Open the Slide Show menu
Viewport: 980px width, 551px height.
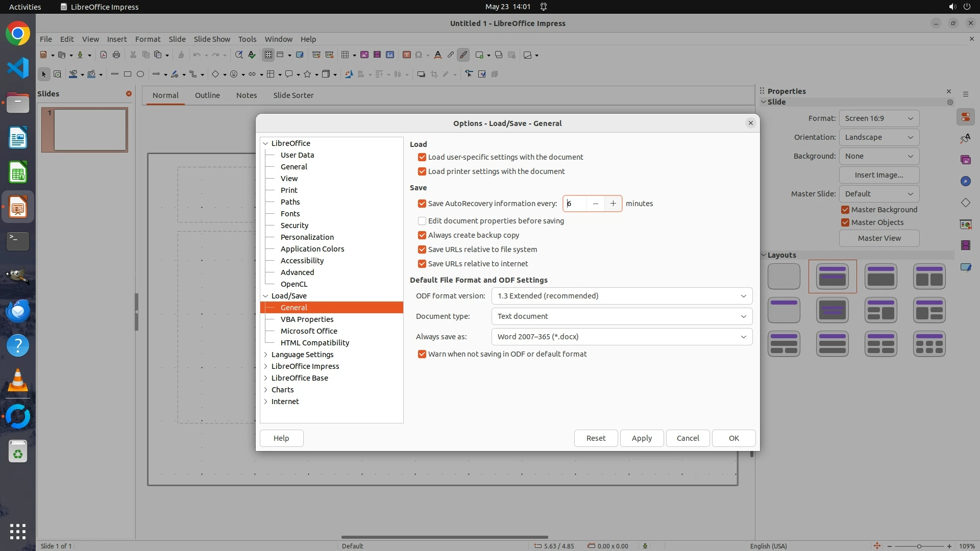[212, 39]
